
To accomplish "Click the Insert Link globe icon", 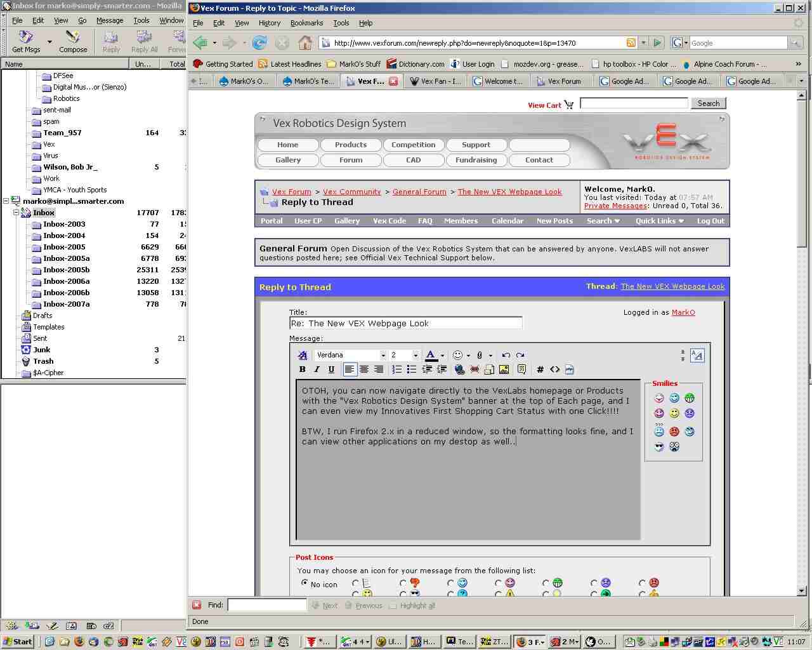I will pyautogui.click(x=460, y=369).
